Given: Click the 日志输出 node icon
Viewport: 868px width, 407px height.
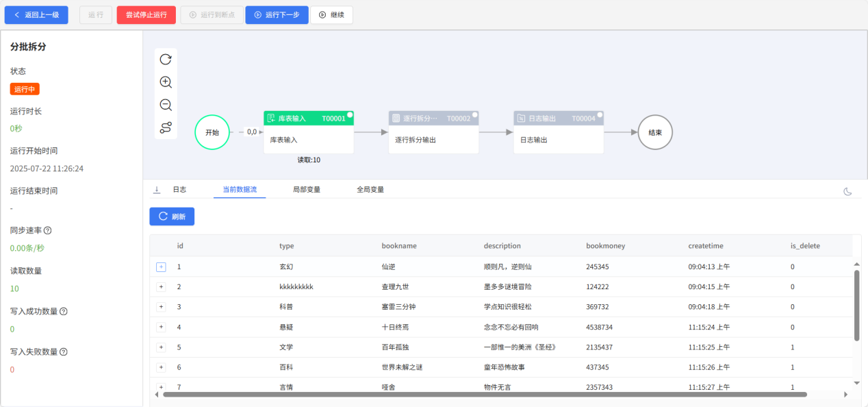Looking at the screenshot, I should 521,119.
